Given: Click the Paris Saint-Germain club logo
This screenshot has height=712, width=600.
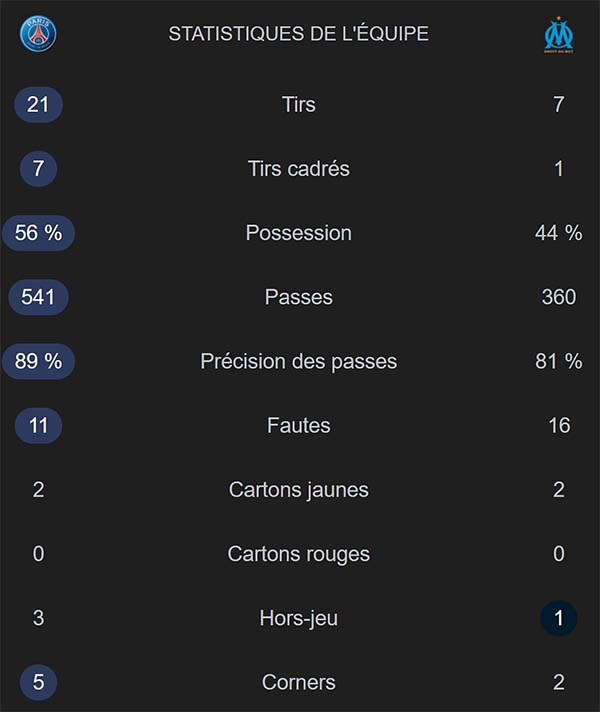Looking at the screenshot, I should 38,34.
